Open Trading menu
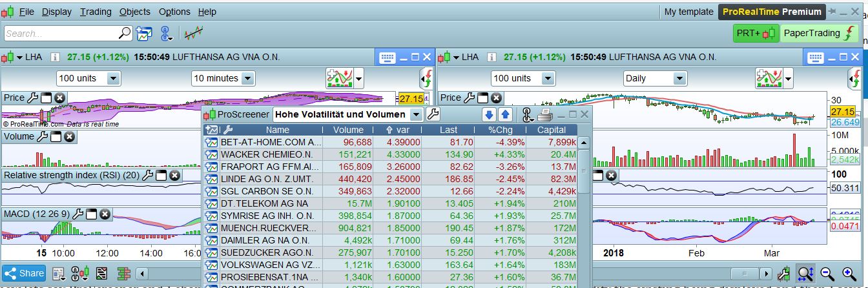 pos(96,12)
